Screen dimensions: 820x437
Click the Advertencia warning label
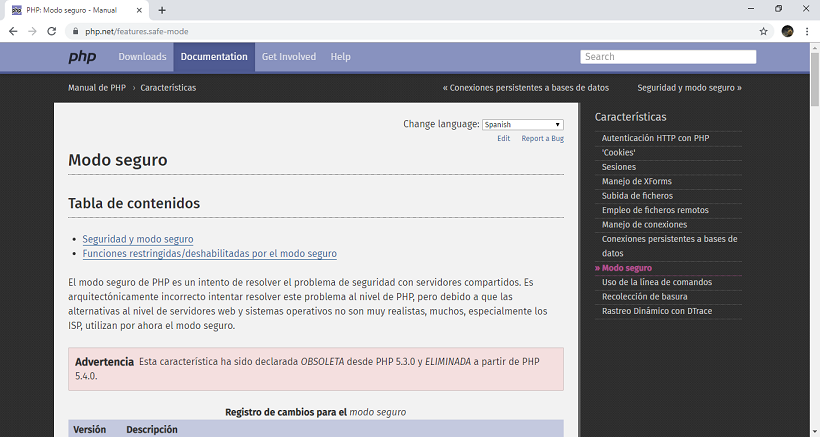click(x=104, y=362)
